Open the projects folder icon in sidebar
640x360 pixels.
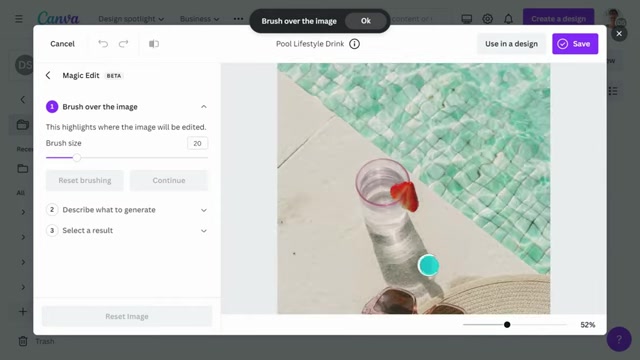23,124
